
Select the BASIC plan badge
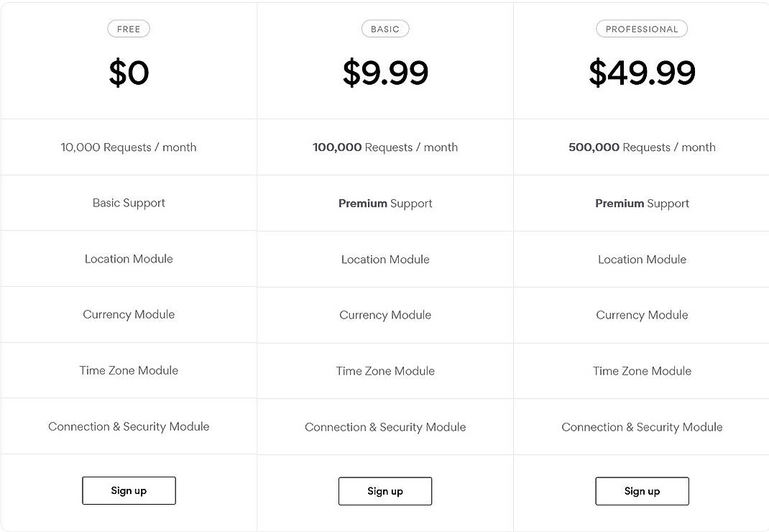385,29
